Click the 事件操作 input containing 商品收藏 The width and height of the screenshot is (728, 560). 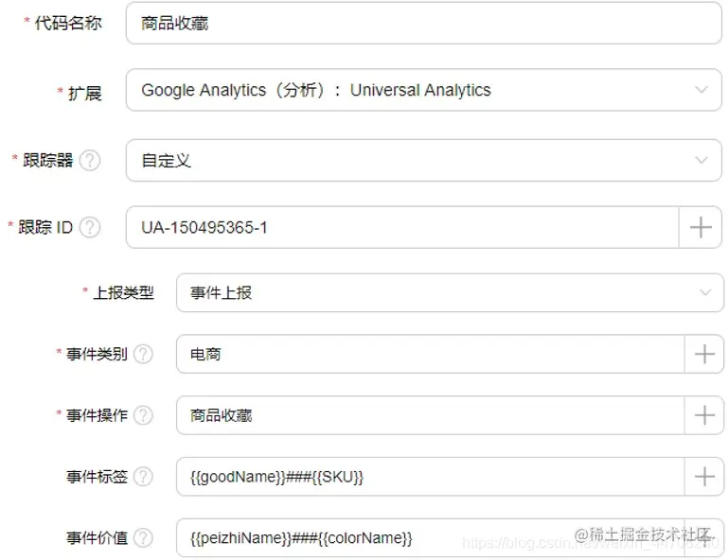[431, 415]
